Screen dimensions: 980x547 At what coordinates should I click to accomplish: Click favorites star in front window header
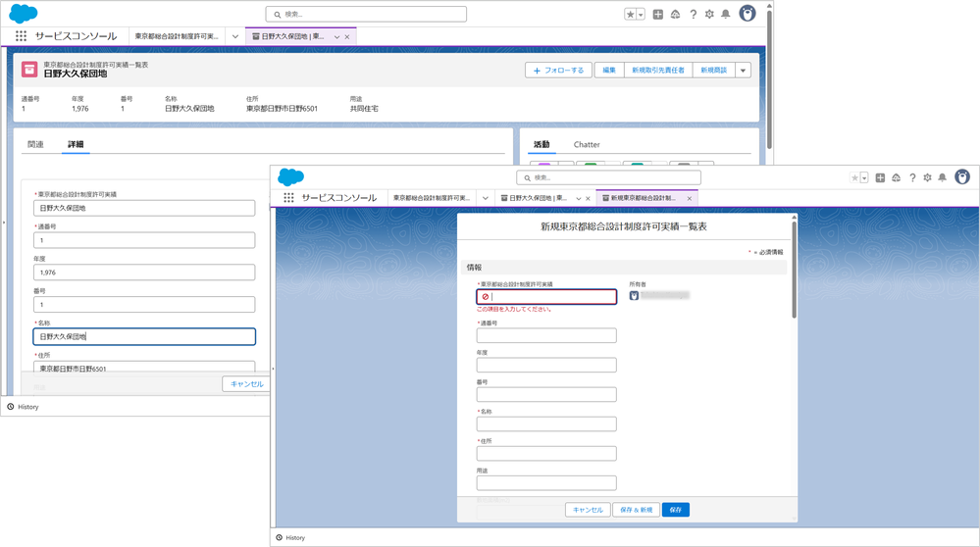pyautogui.click(x=854, y=178)
